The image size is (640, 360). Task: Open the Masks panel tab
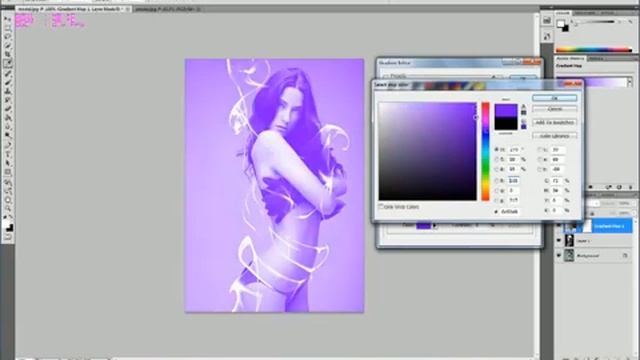pos(596,59)
